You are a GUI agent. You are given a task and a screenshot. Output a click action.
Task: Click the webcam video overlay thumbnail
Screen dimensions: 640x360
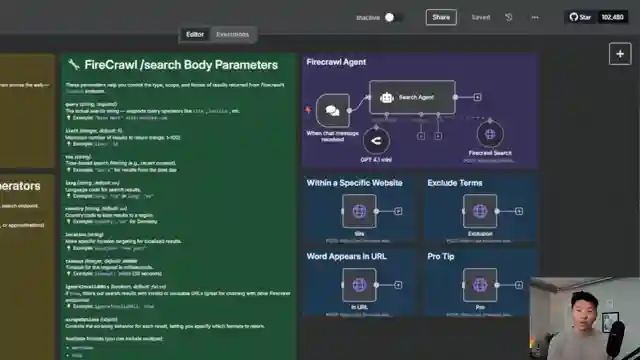[x=584, y=319]
